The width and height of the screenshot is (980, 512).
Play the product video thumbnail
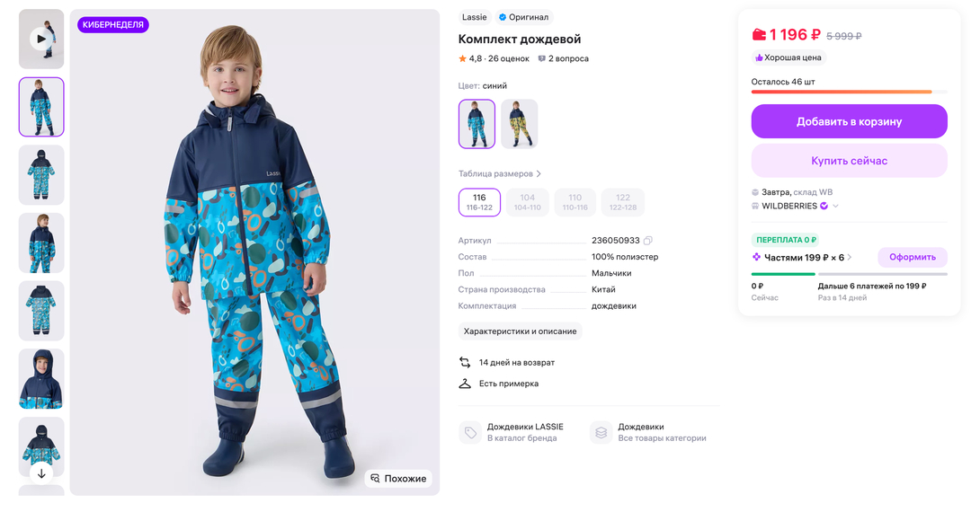click(41, 39)
